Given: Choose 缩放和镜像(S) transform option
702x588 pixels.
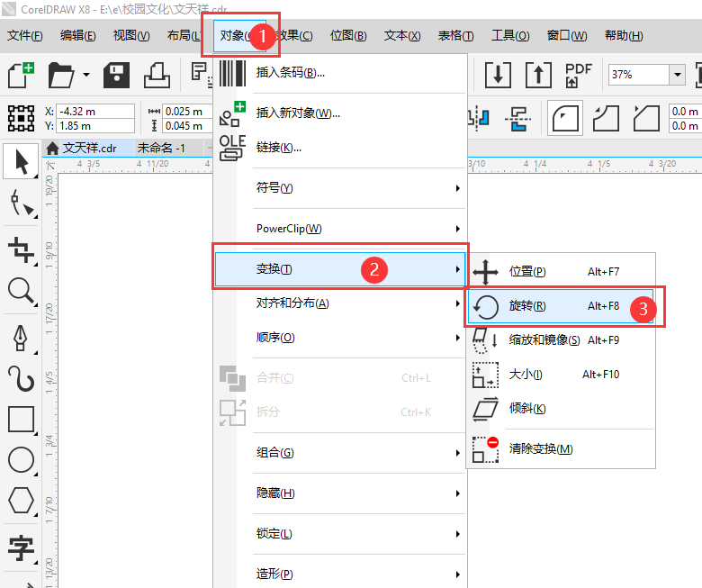Looking at the screenshot, I should click(561, 340).
